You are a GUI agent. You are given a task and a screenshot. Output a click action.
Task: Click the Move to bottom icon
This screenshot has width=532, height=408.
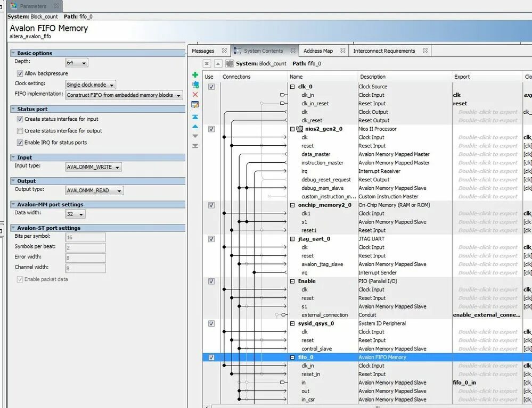coord(195,145)
